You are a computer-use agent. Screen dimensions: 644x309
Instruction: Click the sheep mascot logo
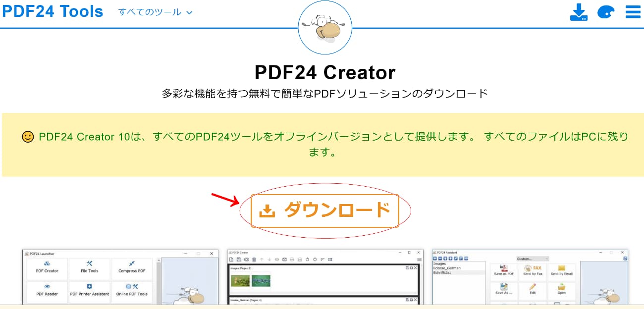325,28
